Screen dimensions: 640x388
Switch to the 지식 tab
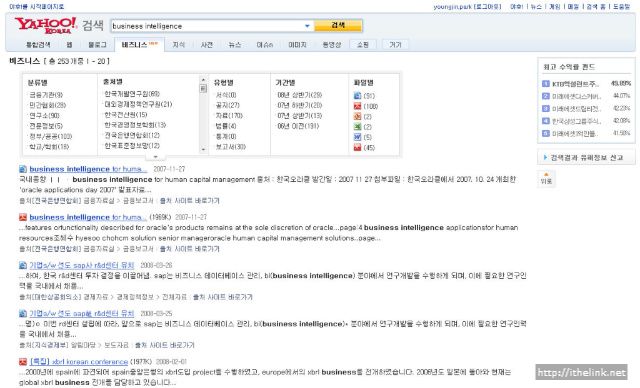(178, 45)
